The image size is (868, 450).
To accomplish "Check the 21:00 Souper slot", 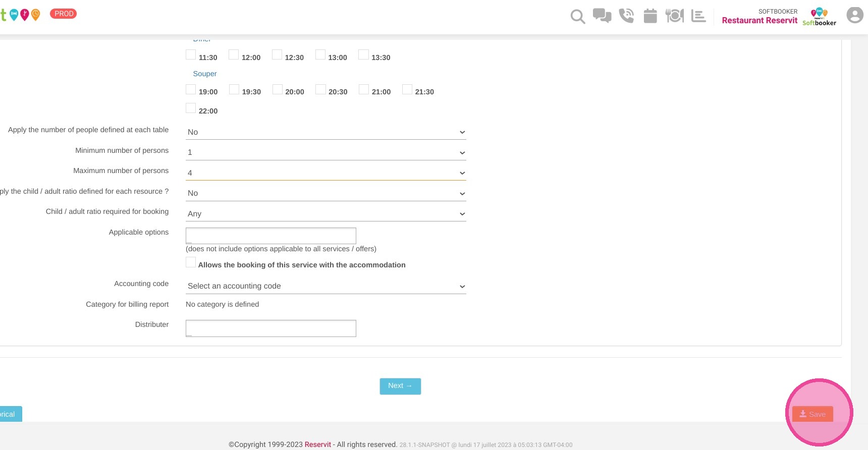I will click(x=364, y=89).
